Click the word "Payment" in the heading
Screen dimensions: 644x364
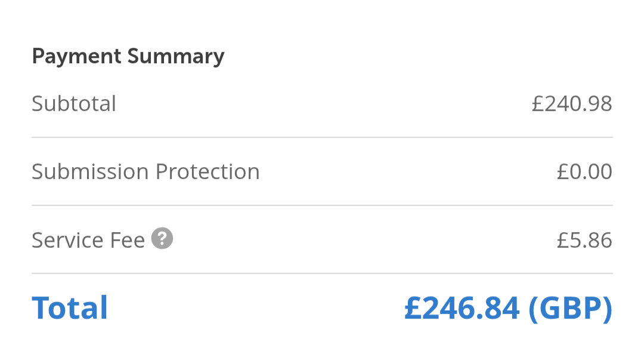(x=76, y=57)
